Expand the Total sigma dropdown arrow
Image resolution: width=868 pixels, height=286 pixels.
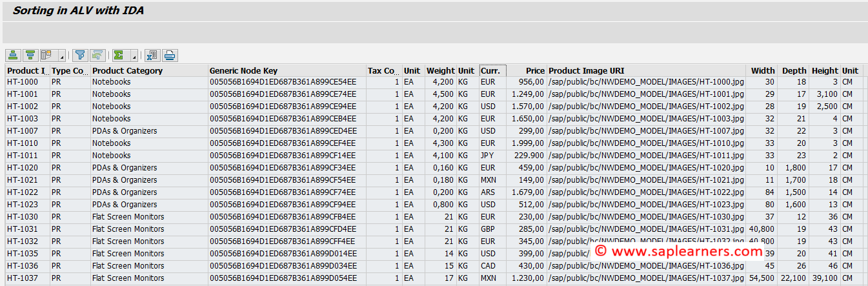134,55
